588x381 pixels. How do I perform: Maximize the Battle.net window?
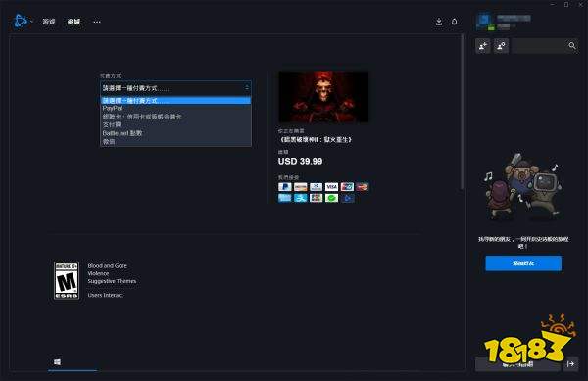tap(566, 4)
